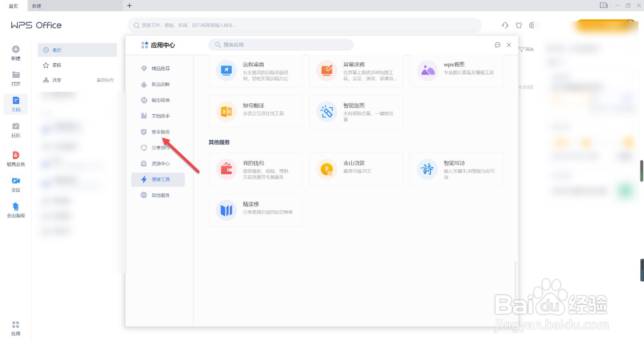The image size is (644, 347).
Task: Open 应用 apps grid in sidebar
Action: (16, 328)
